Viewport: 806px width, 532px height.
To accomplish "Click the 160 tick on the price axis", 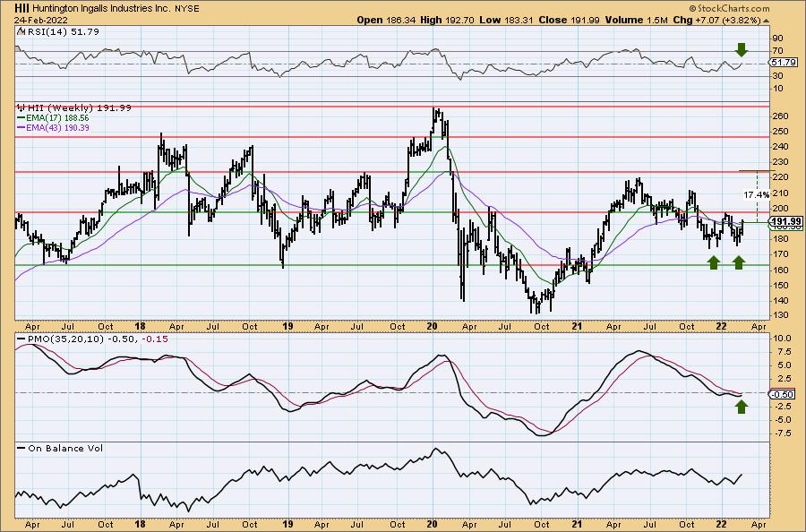I will pyautogui.click(x=780, y=270).
